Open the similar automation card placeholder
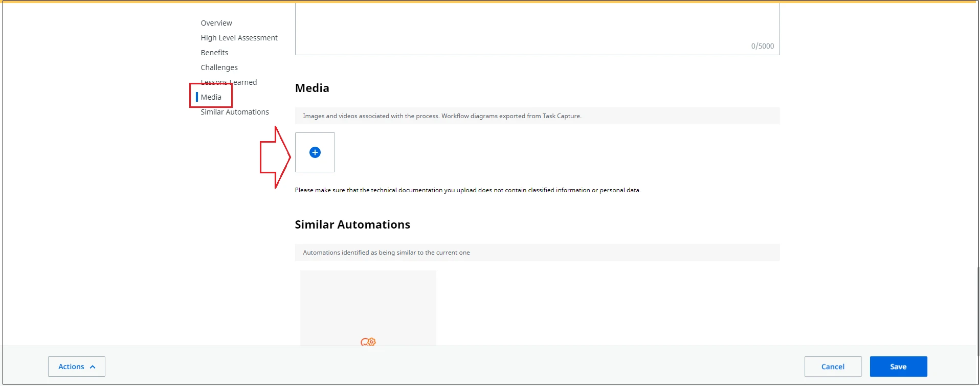The height and width of the screenshot is (386, 980). 368,308
